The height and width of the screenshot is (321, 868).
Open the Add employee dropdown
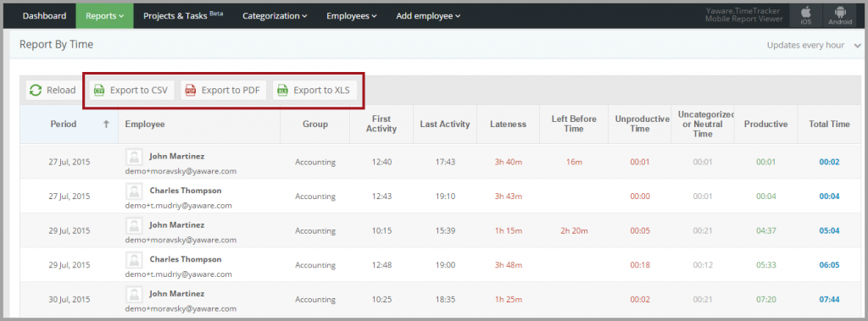click(428, 16)
